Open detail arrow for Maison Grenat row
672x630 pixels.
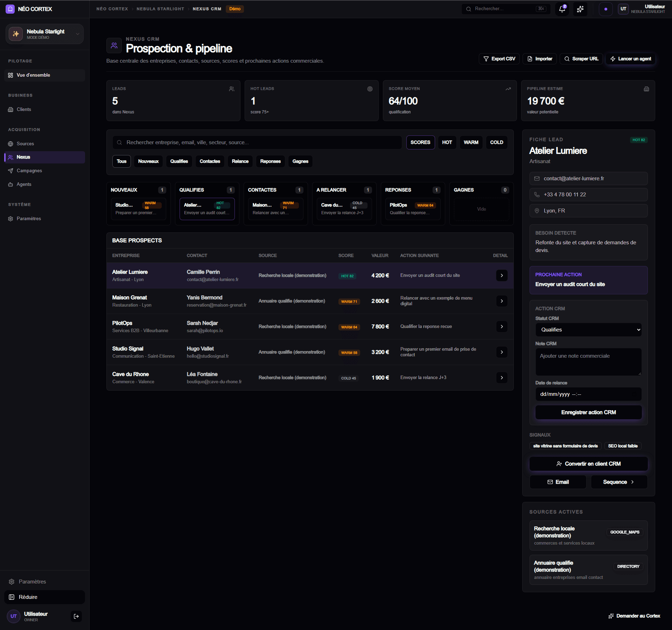(502, 301)
